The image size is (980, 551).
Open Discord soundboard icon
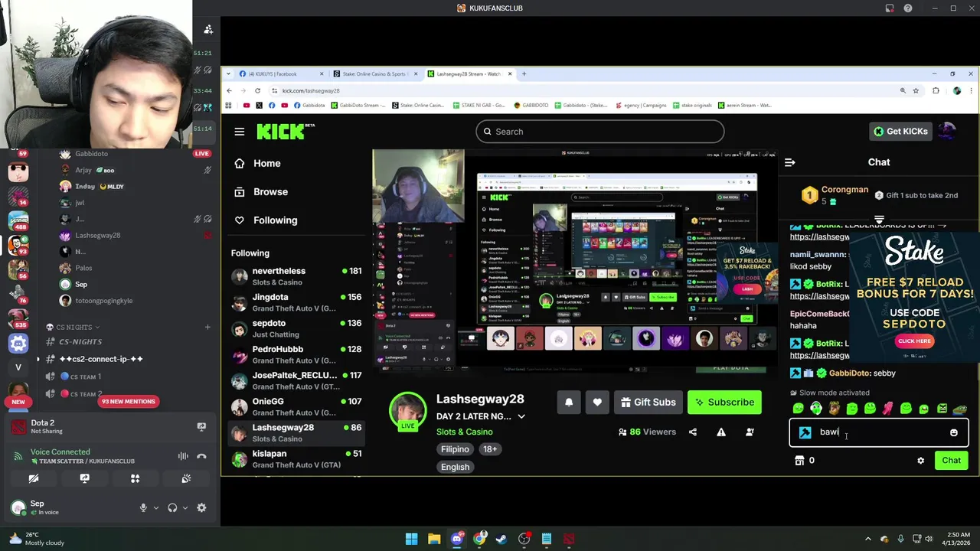tap(186, 478)
